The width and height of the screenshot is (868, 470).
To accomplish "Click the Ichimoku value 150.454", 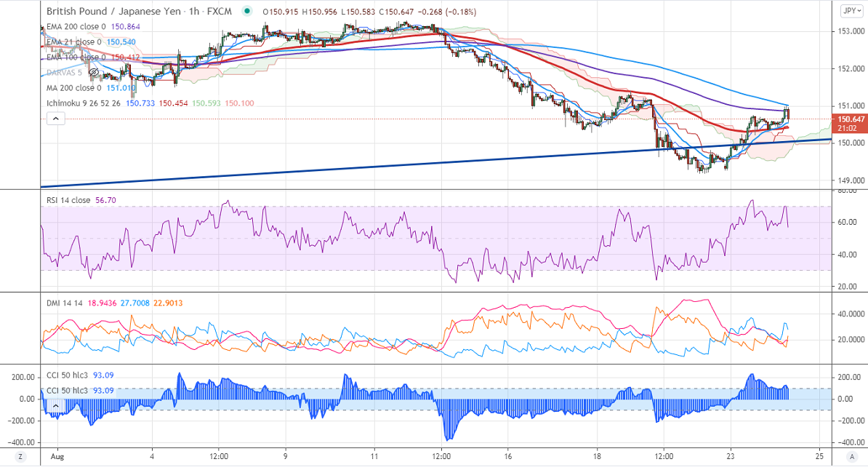I will [173, 103].
